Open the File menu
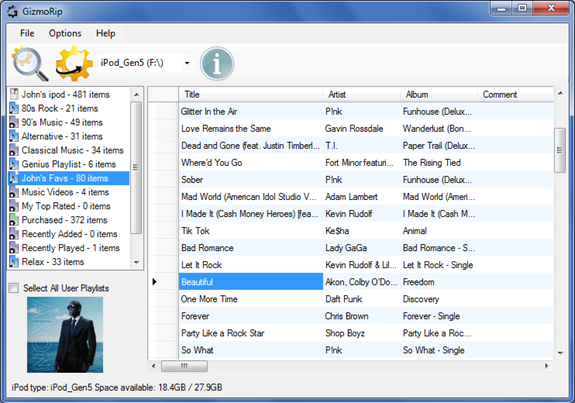Viewport: 575px width, 403px height. 27,33
